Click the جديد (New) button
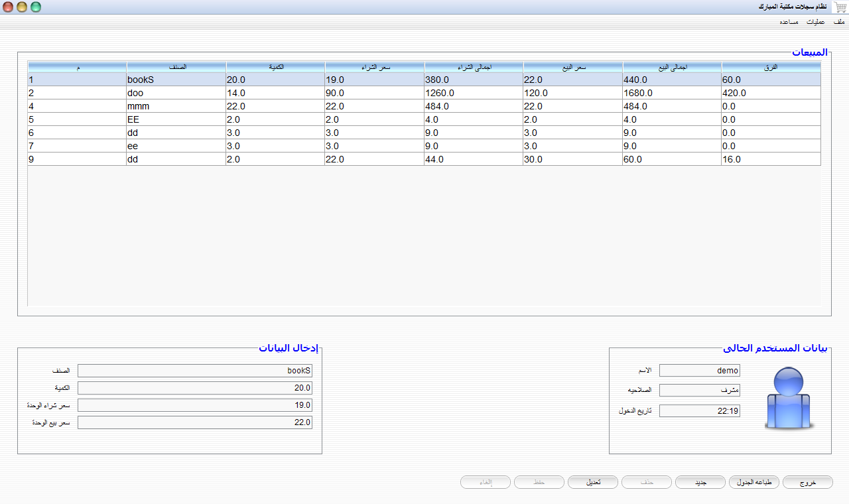This screenshot has height=504, width=849. tap(700, 482)
